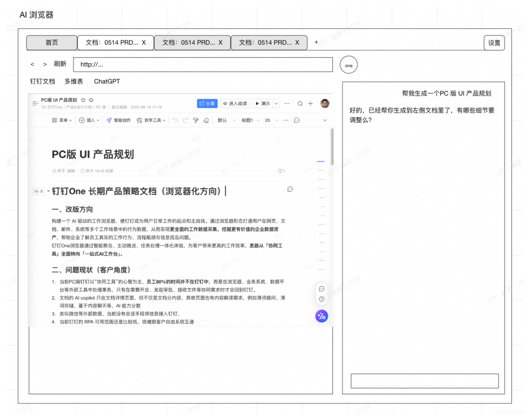Click the floating purple AI button
Image resolution: width=530 pixels, height=420 pixels.
click(x=321, y=316)
